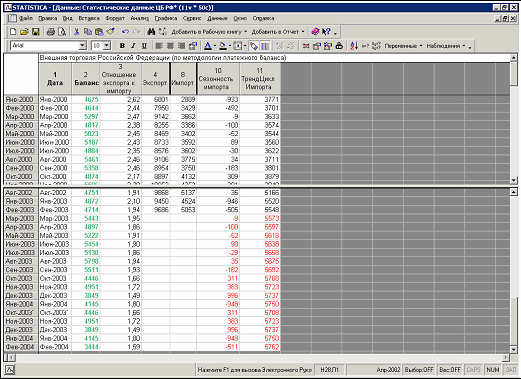Screen dimensions: 521x379
Task: Toggle Underline formatting button
Action: tap(144, 46)
